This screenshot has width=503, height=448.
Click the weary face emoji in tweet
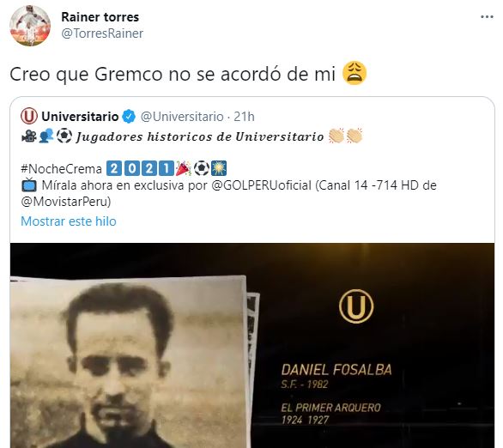point(355,73)
